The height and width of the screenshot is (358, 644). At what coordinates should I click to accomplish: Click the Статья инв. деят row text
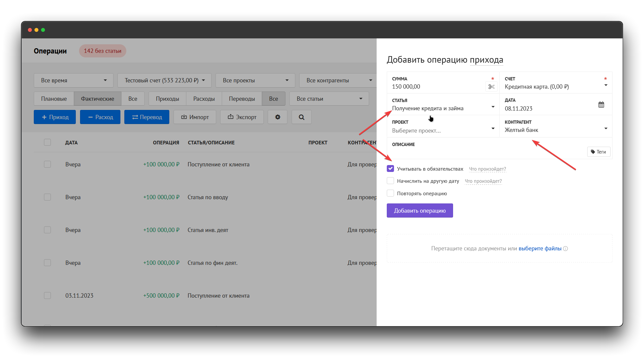[208, 230]
